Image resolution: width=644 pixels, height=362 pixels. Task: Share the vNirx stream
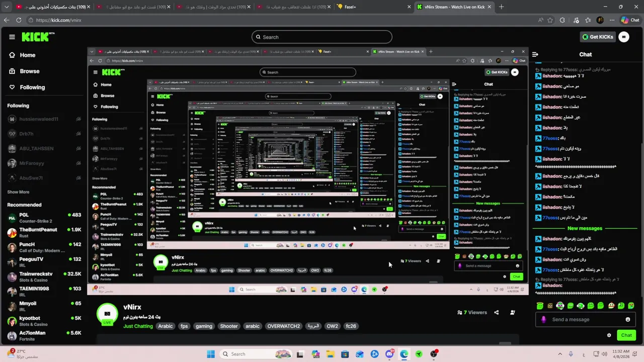(x=496, y=312)
